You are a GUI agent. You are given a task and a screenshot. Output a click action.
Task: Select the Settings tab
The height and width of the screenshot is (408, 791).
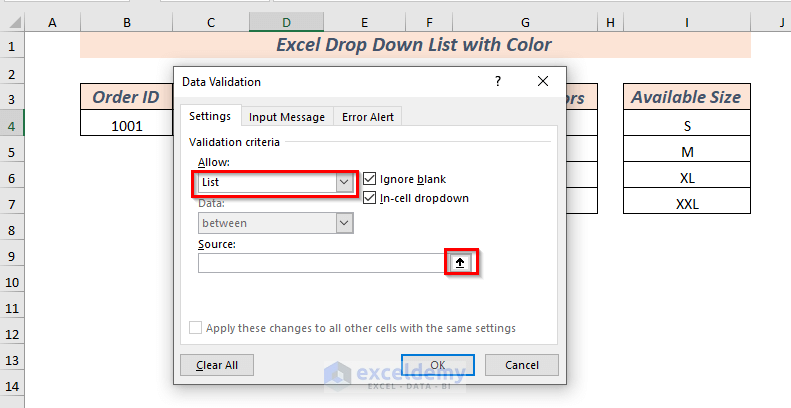[210, 117]
